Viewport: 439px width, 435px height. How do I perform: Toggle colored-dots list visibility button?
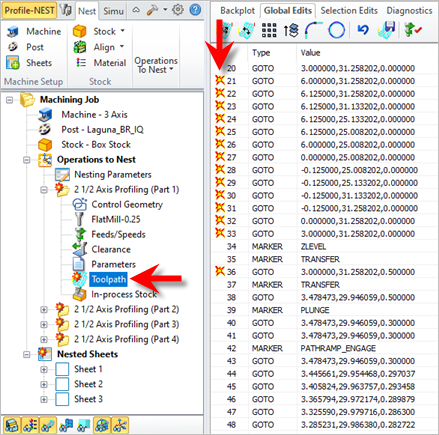pos(30,425)
